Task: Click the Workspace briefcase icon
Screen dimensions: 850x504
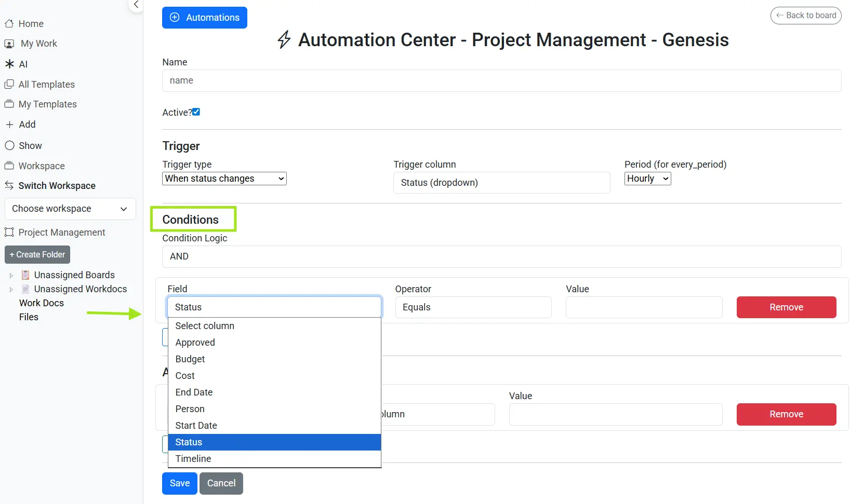Action: [9, 166]
